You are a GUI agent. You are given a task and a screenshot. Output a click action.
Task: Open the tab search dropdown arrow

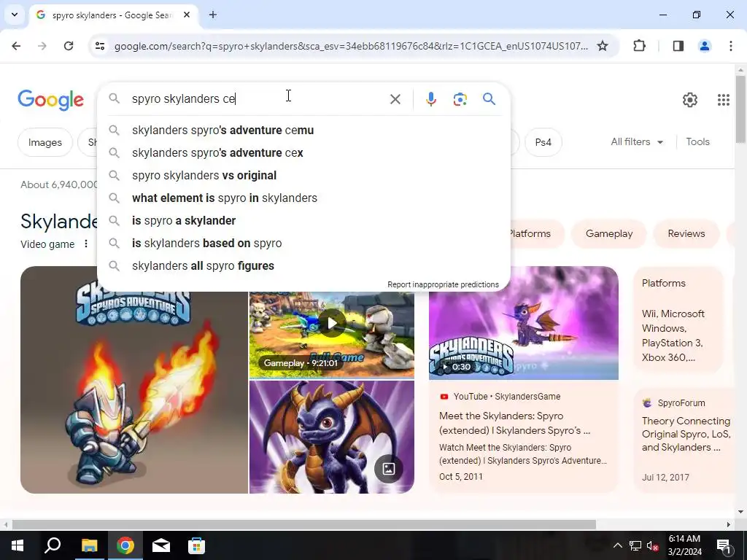tap(15, 15)
